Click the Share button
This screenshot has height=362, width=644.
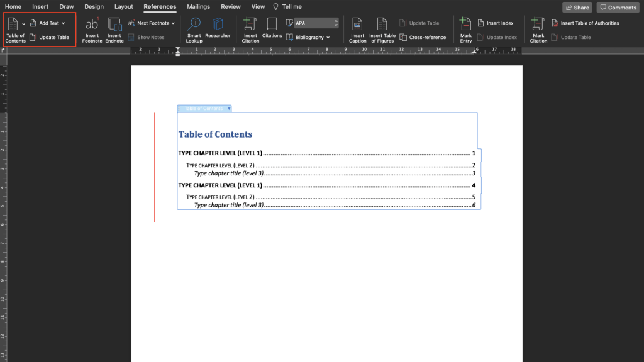[x=577, y=8]
